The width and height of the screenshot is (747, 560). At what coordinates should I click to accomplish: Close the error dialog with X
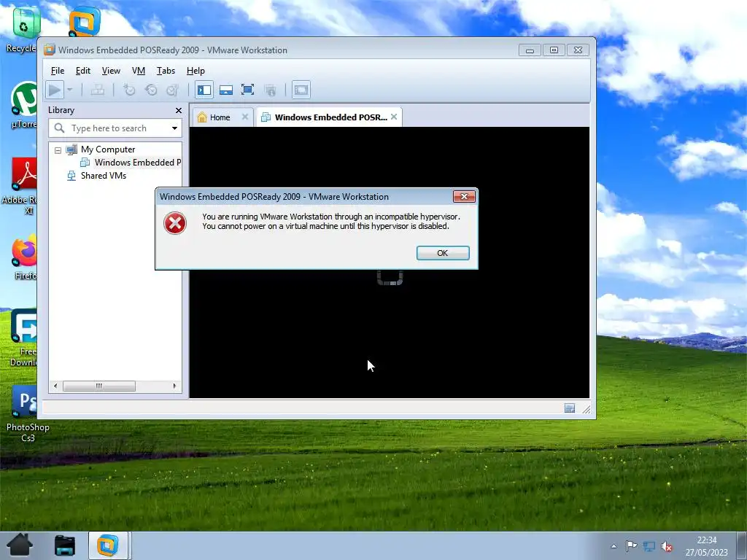(x=464, y=196)
